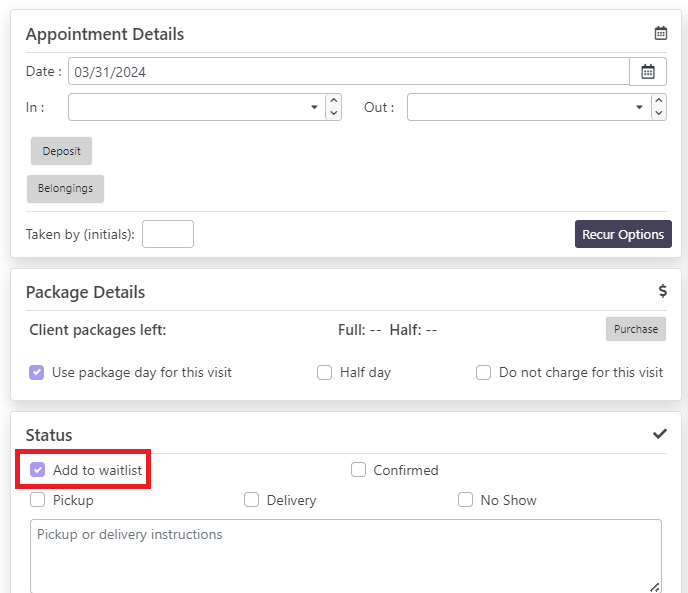Open date picker beside the date field
Viewport: 688px width, 593px height.
pos(648,72)
